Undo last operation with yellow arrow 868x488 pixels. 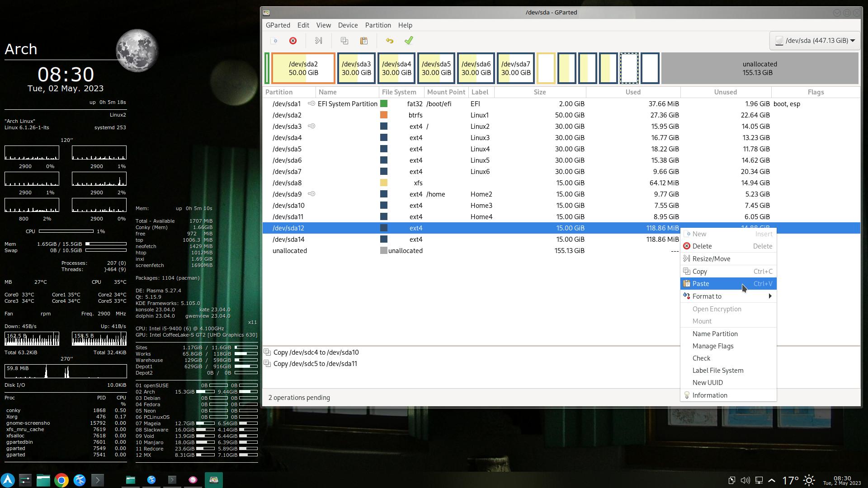(389, 41)
